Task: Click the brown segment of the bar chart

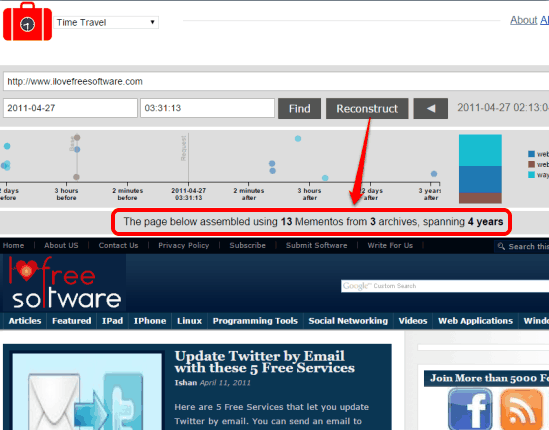Action: (x=480, y=198)
